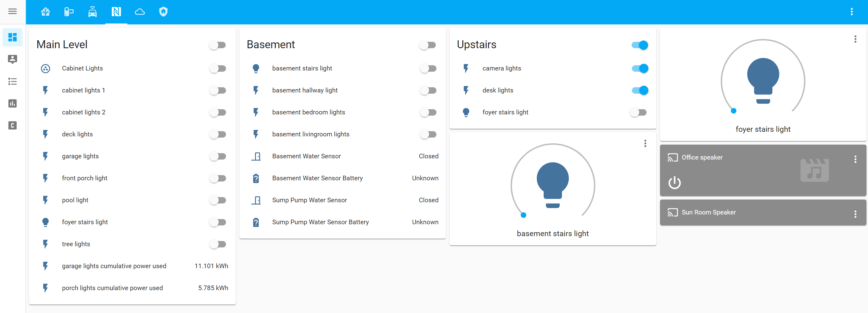The image size is (868, 313).
Task: Turn off desk lights
Action: (x=640, y=90)
